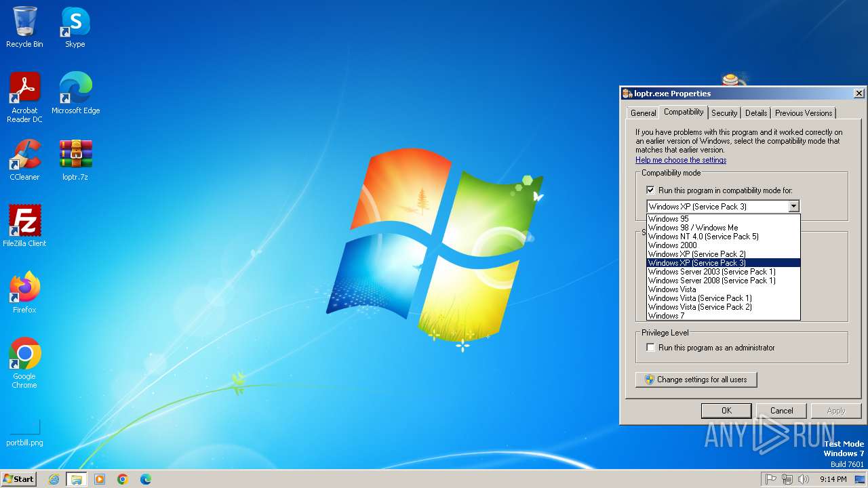Choose Windows XP (Service Pack 2)
868x488 pixels.
click(x=724, y=254)
